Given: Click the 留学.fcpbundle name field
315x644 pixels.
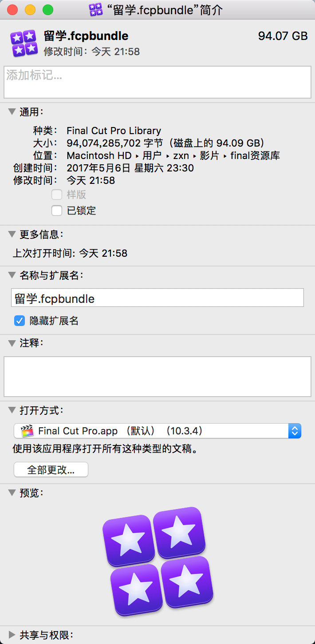Looking at the screenshot, I should click(157, 298).
